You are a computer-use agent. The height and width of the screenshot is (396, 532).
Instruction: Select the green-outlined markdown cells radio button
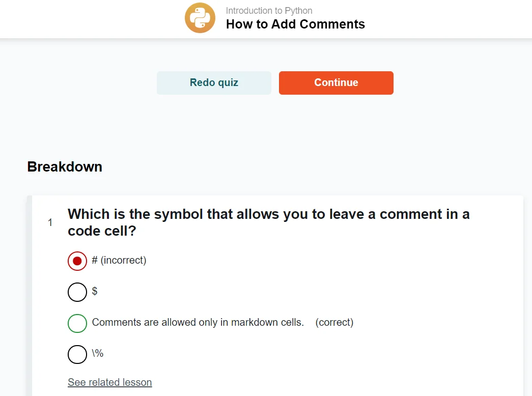(77, 323)
